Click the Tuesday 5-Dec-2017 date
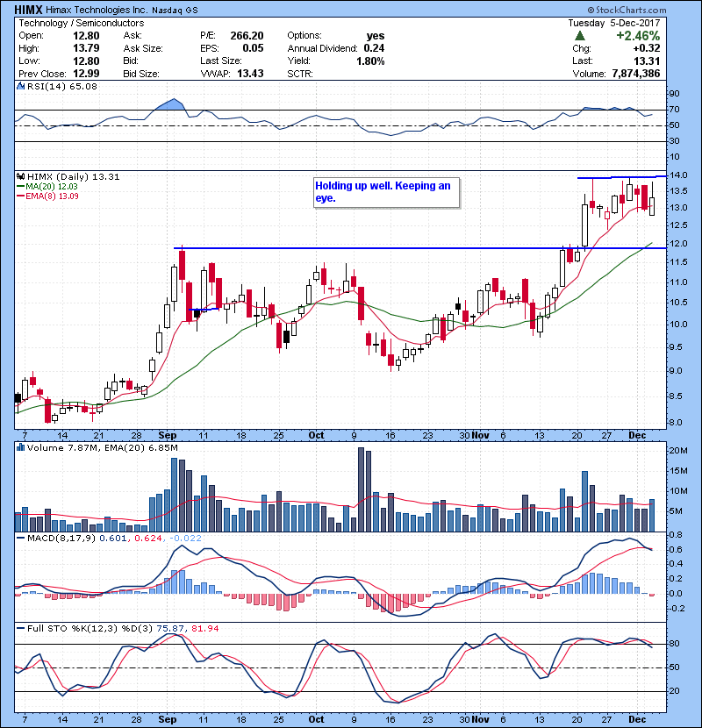 (613, 23)
